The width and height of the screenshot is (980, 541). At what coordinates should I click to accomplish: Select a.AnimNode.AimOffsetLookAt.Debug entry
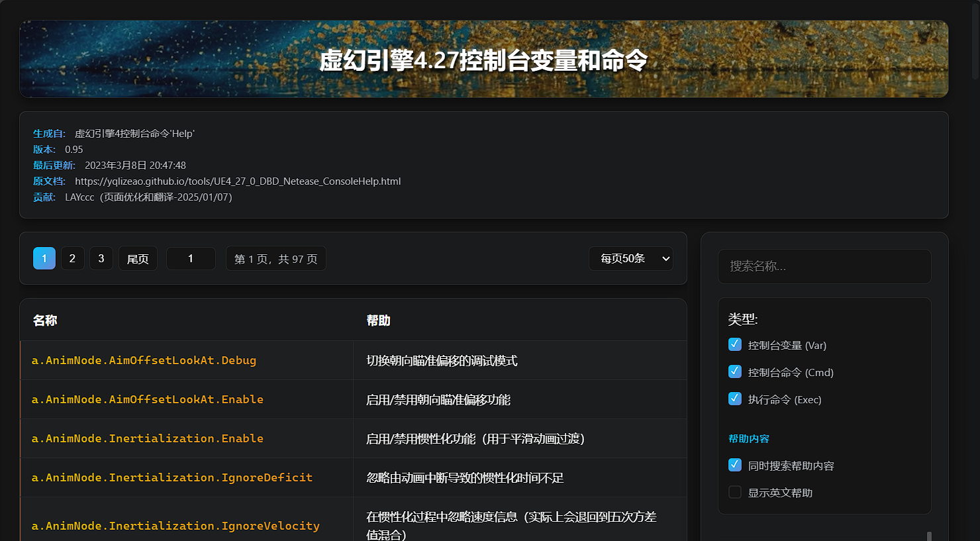pyautogui.click(x=143, y=360)
